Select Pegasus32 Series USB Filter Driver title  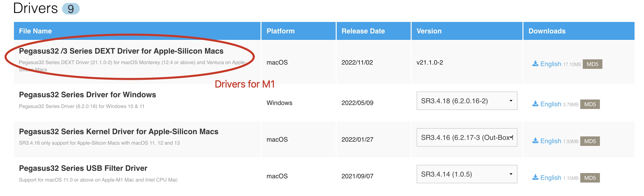click(x=83, y=168)
